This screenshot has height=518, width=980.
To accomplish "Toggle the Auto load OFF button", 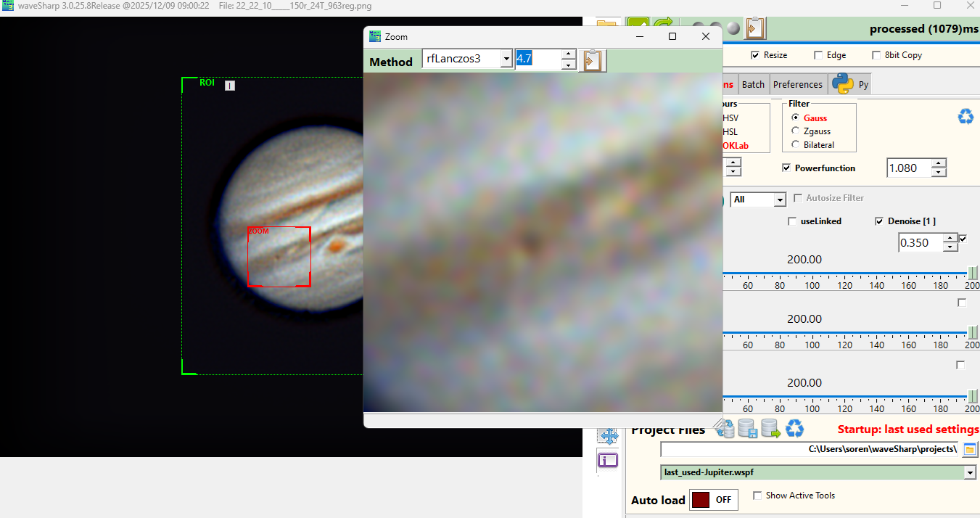I will pos(714,500).
